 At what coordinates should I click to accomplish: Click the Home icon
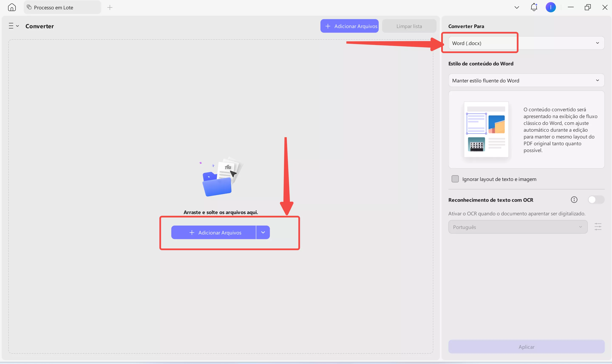pos(12,7)
